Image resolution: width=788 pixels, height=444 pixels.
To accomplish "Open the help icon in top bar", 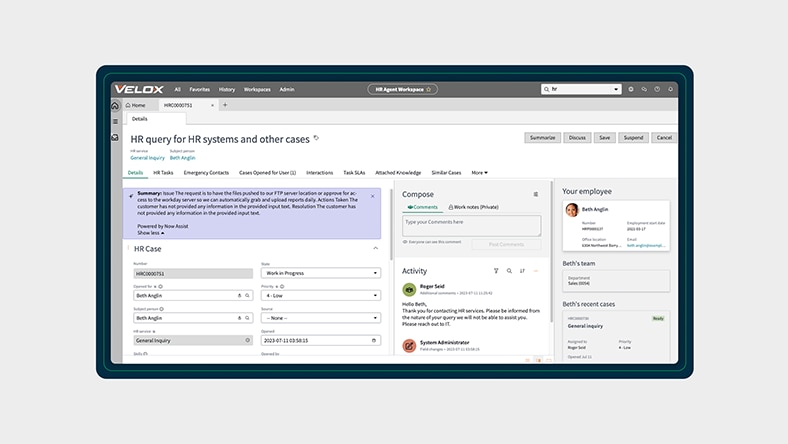I will pos(657,90).
